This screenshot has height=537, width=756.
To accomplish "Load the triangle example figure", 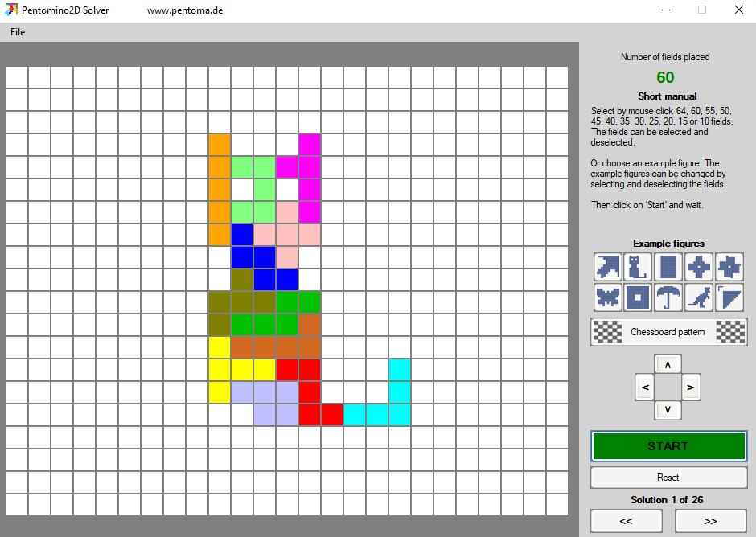I will coord(729,297).
